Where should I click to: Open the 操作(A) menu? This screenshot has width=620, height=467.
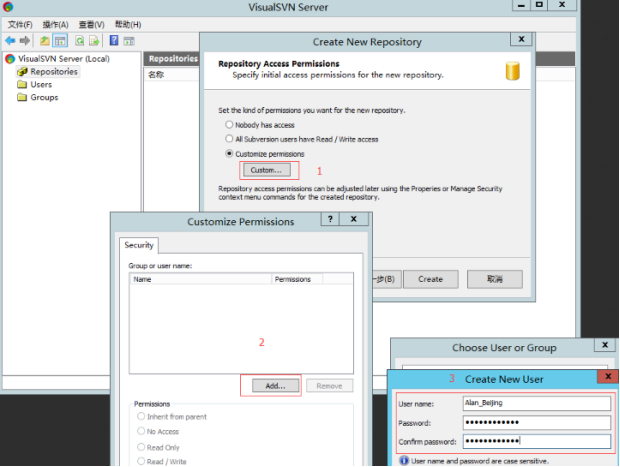55,25
